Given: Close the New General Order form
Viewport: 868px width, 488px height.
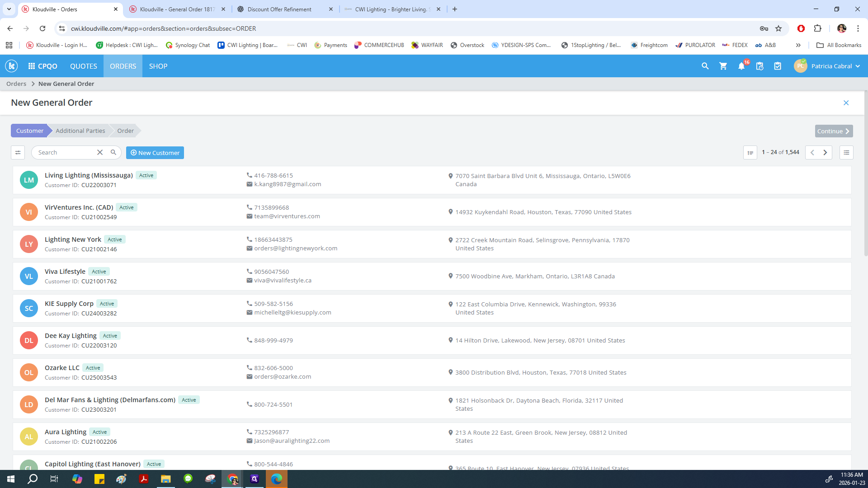Looking at the screenshot, I should (x=846, y=103).
